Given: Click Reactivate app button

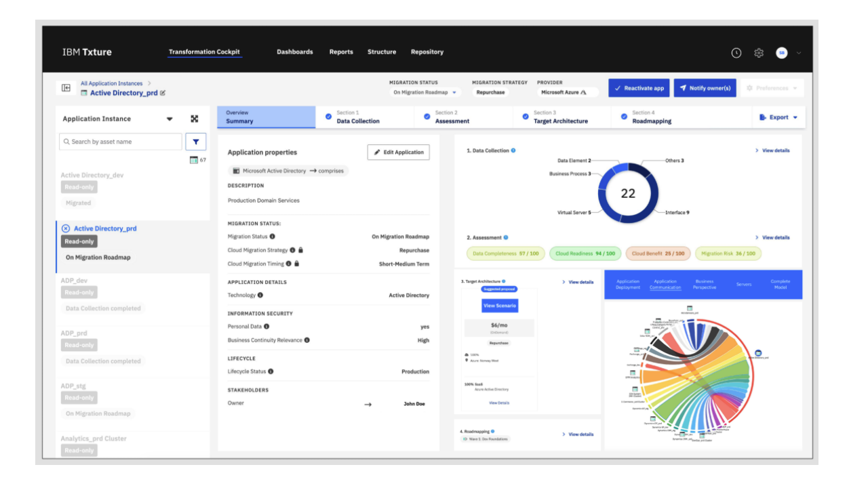Looking at the screenshot, I should click(639, 88).
